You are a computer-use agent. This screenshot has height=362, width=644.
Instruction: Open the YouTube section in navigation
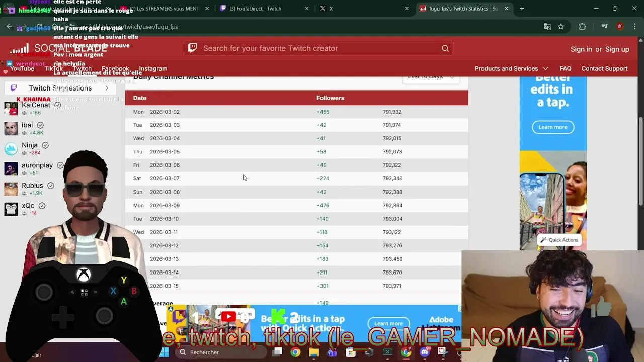22,68
